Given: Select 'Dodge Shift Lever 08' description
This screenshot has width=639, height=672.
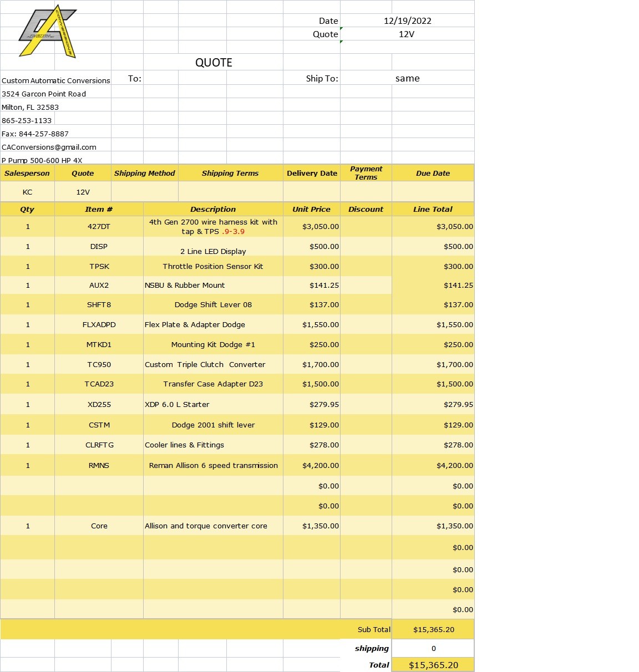Looking at the screenshot, I should point(213,304).
